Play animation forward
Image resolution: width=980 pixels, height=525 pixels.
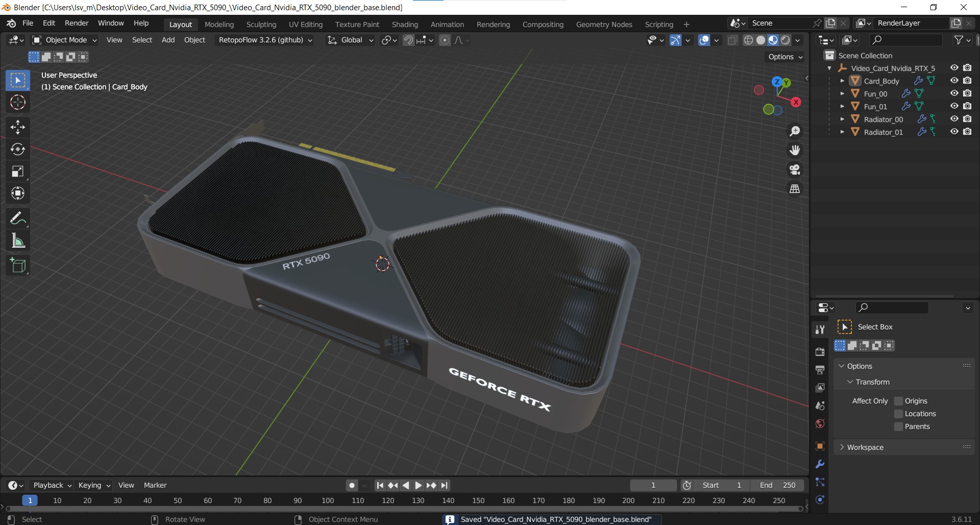(x=419, y=485)
